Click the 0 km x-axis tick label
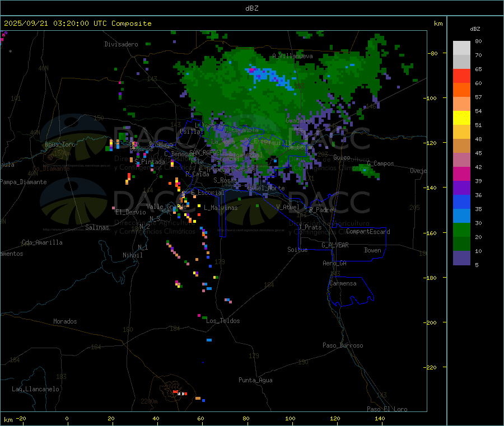Screen dimensions: 504x426 click(x=67, y=418)
